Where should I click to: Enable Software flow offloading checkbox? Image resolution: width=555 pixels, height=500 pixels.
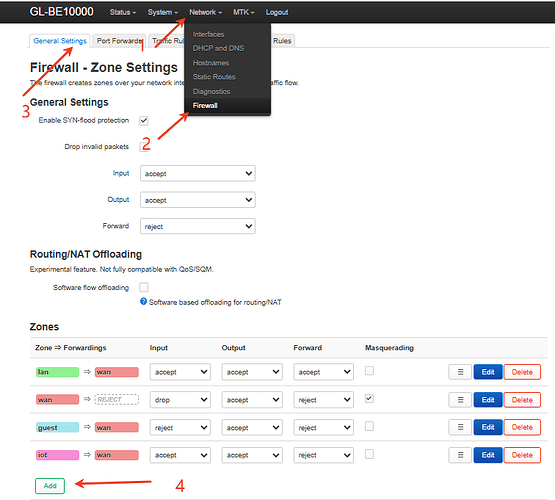pyautogui.click(x=144, y=287)
